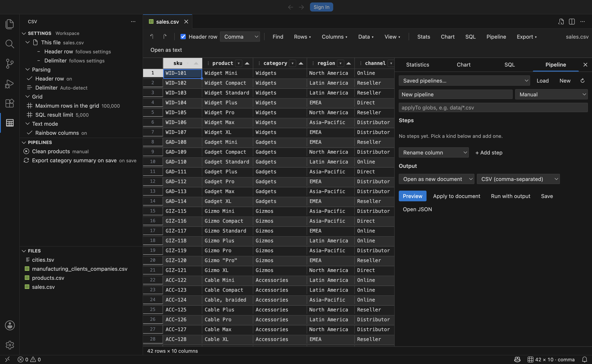Click the sku column sort arrow
This screenshot has height=364, width=592.
(x=196, y=63)
